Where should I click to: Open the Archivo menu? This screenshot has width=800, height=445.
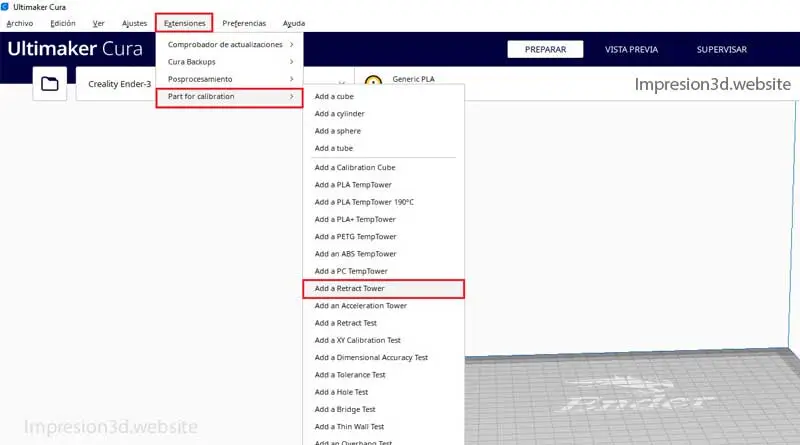click(20, 23)
